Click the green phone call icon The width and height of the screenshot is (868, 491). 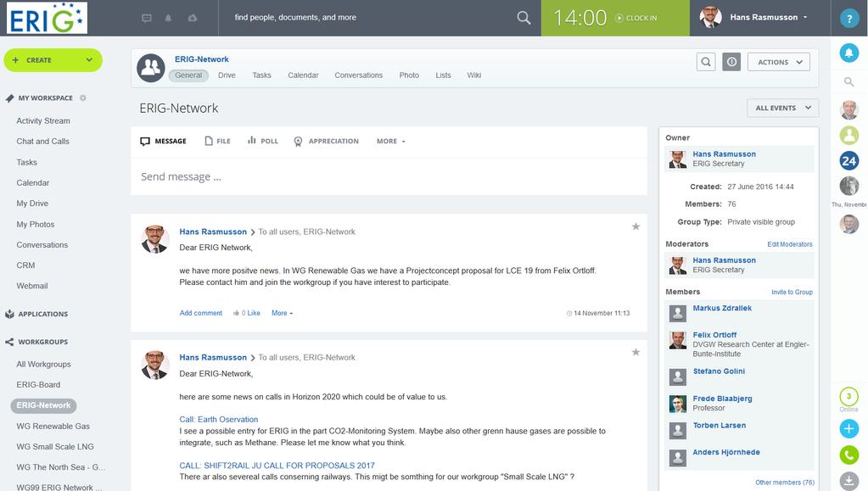click(x=849, y=455)
